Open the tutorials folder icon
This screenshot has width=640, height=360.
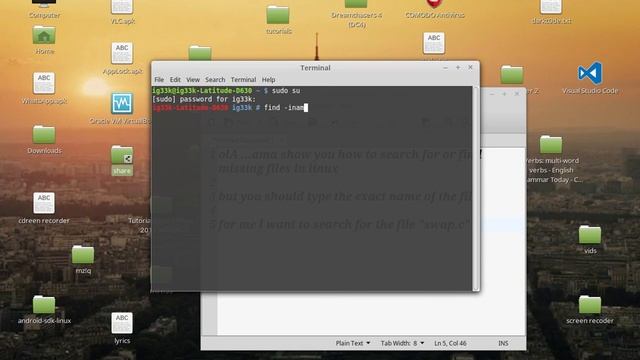click(x=278, y=15)
